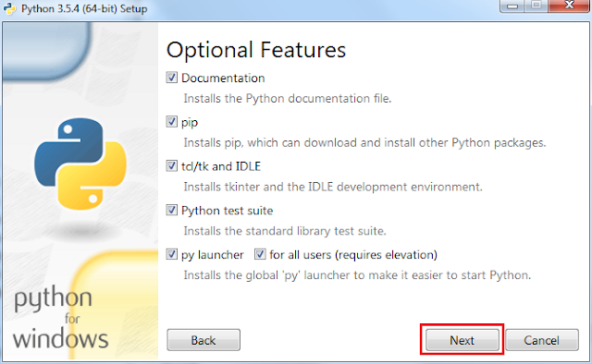Disable the tcl/tk and IDLE checkbox

pos(171,166)
